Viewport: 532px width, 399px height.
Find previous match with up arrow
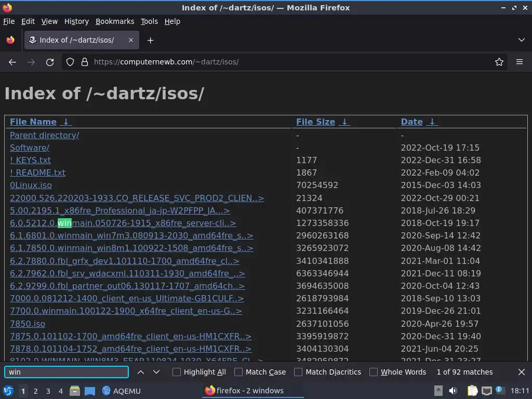140,372
